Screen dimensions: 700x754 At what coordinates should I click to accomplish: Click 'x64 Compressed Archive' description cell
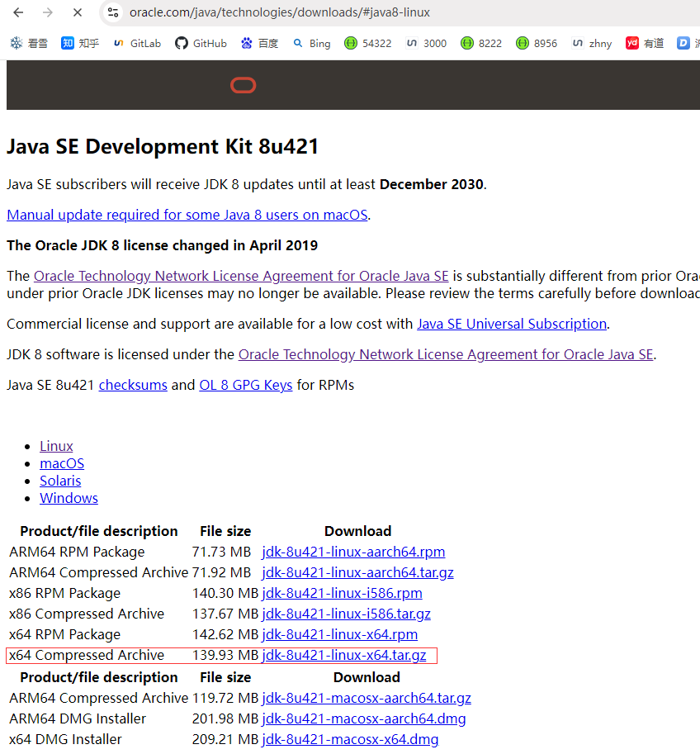[87, 656]
